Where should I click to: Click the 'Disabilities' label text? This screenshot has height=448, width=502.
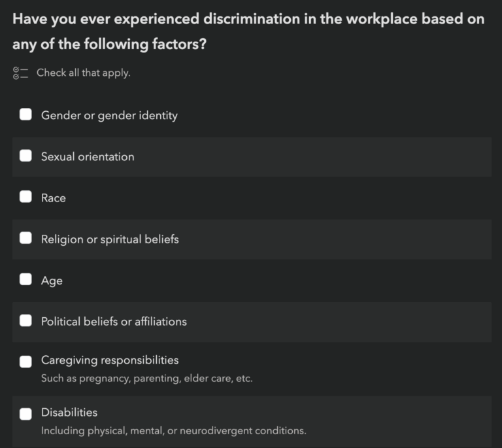point(69,412)
